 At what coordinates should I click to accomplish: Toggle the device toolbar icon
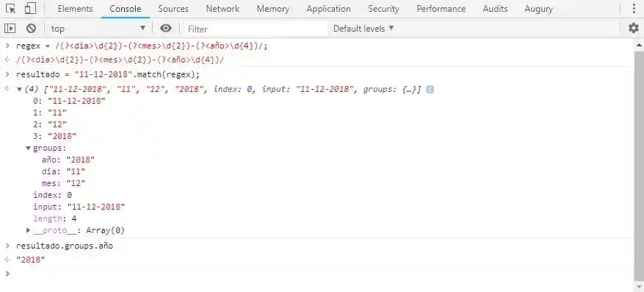coord(30,9)
